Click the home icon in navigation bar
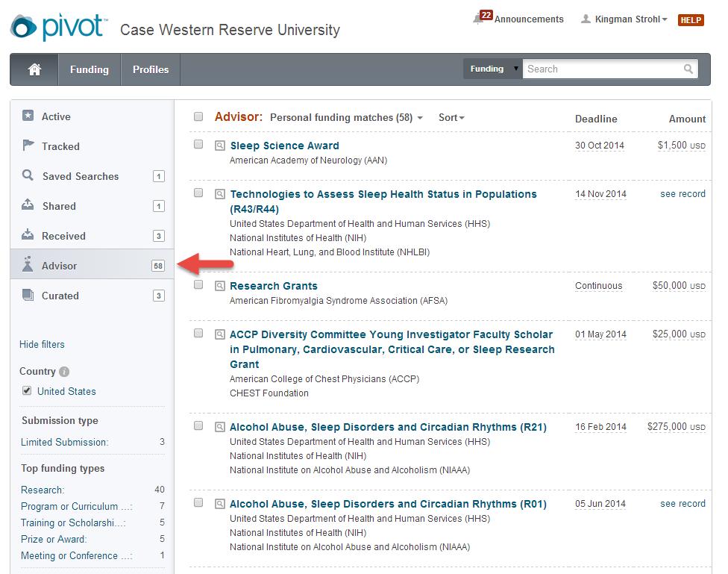Screen dimensions: 728x574 [x=34, y=69]
